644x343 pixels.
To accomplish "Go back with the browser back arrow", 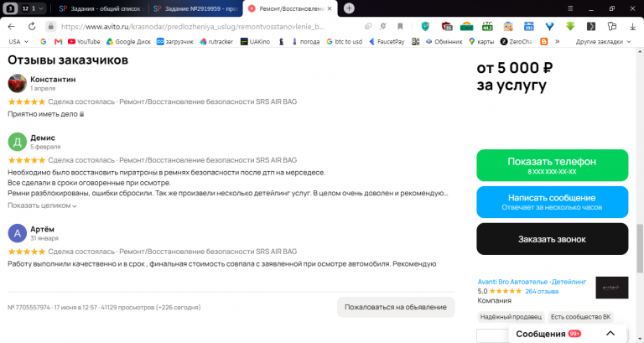I will 11,26.
